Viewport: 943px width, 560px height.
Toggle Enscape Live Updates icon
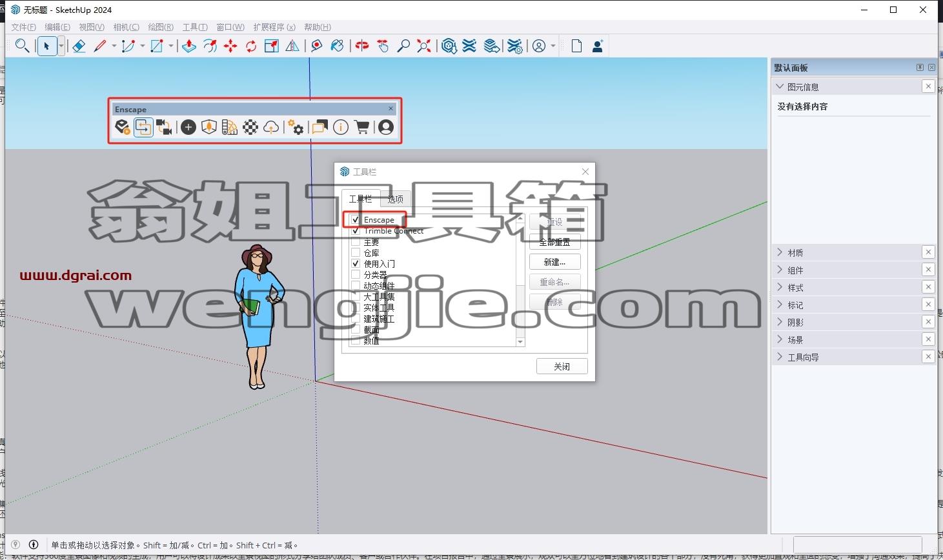143,127
